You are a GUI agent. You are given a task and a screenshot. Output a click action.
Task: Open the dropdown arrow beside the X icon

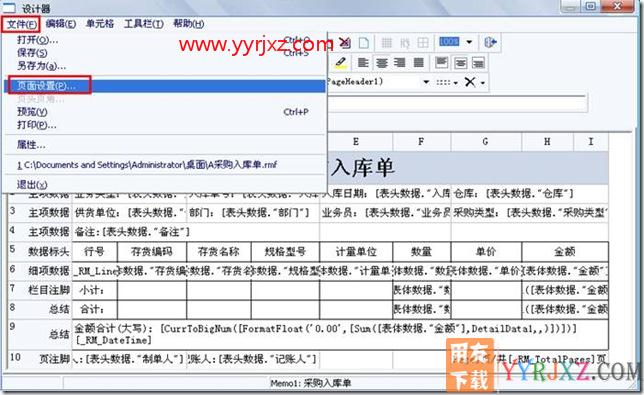[483, 83]
